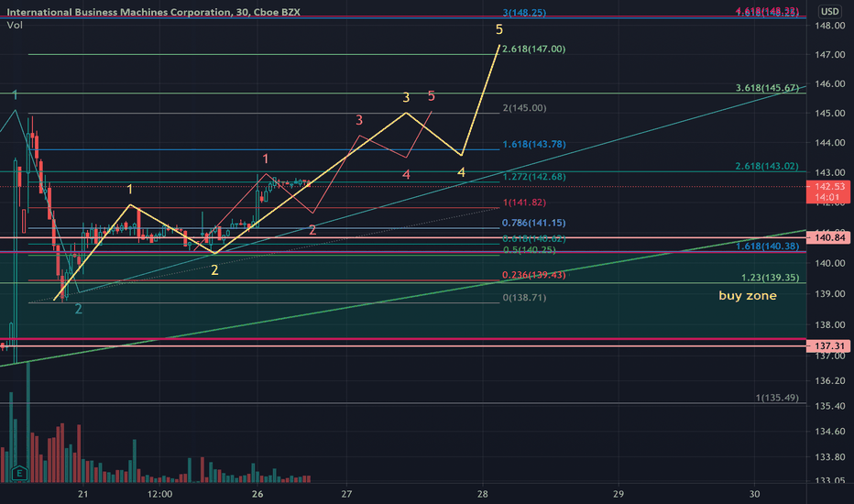Click the Fibonacci label 0.786(141.15)
Image resolution: width=854 pixels, height=504 pixels.
[x=533, y=223]
